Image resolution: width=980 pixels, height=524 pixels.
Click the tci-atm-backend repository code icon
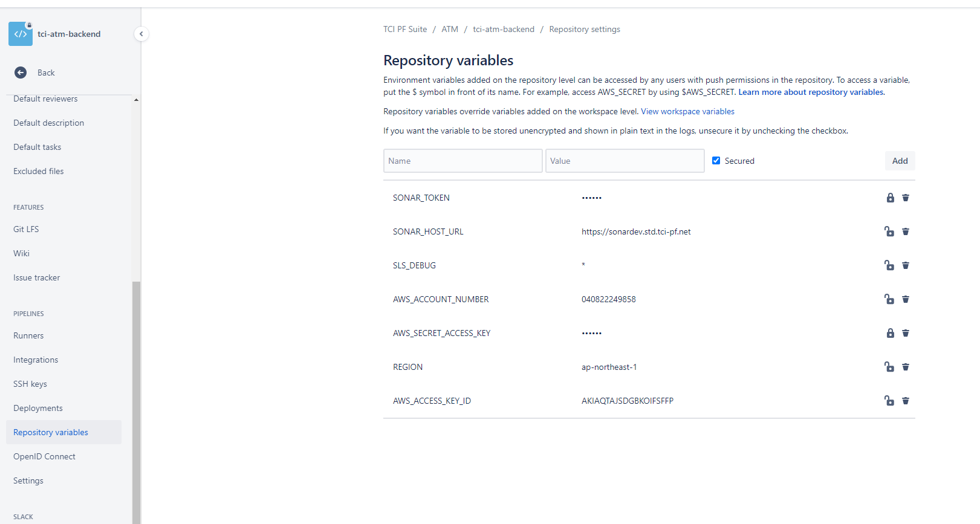point(21,34)
